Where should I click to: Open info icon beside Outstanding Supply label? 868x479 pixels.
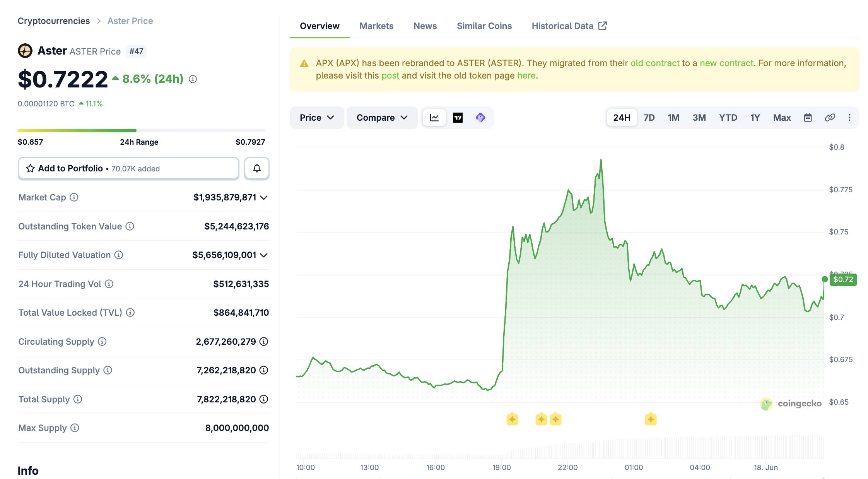108,370
